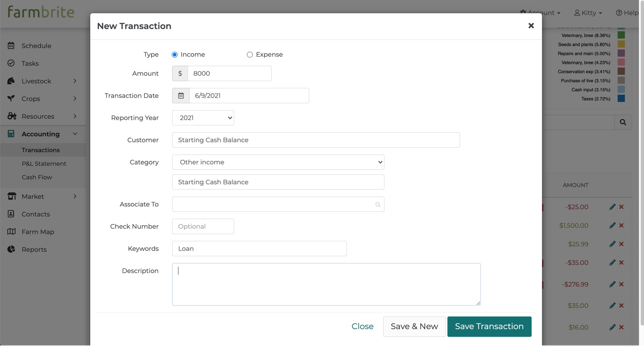Screen dimensions: 644x346
Task: Open the Category dropdown showing Other income
Action: tap(278, 162)
